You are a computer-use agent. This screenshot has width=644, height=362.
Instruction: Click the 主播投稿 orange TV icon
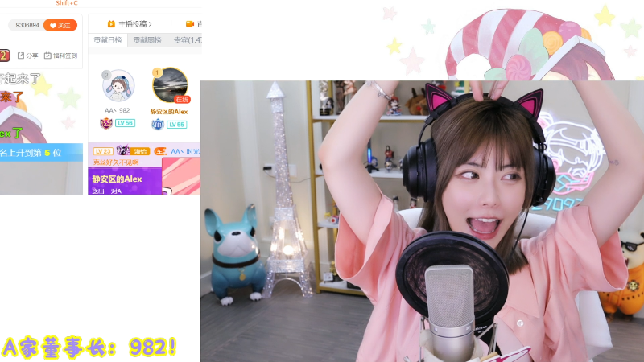(x=111, y=24)
